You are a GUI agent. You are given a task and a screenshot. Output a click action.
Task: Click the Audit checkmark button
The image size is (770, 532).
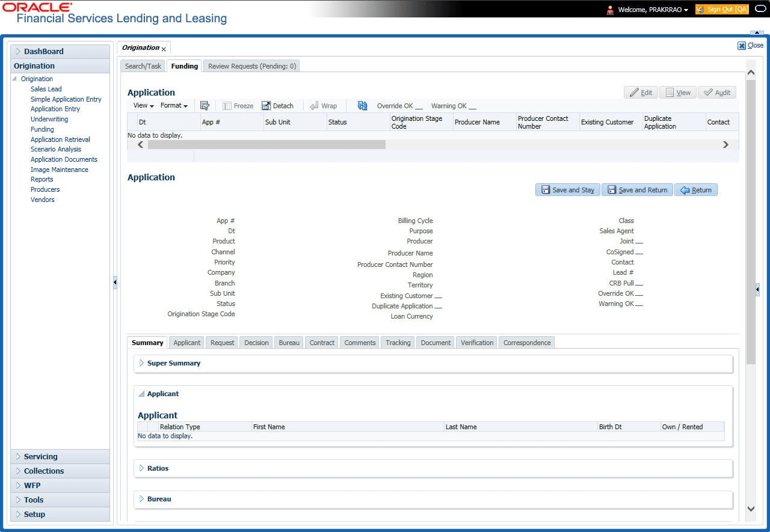[x=717, y=93]
